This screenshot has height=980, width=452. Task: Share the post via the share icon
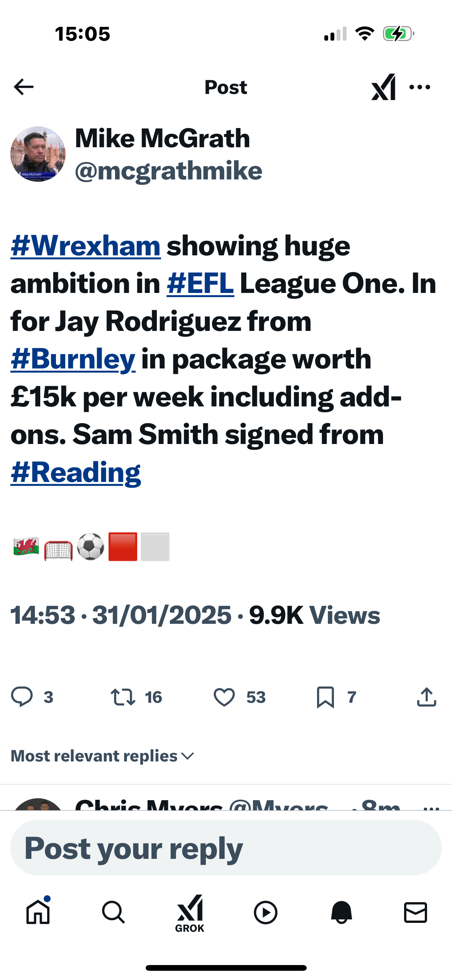tap(426, 697)
